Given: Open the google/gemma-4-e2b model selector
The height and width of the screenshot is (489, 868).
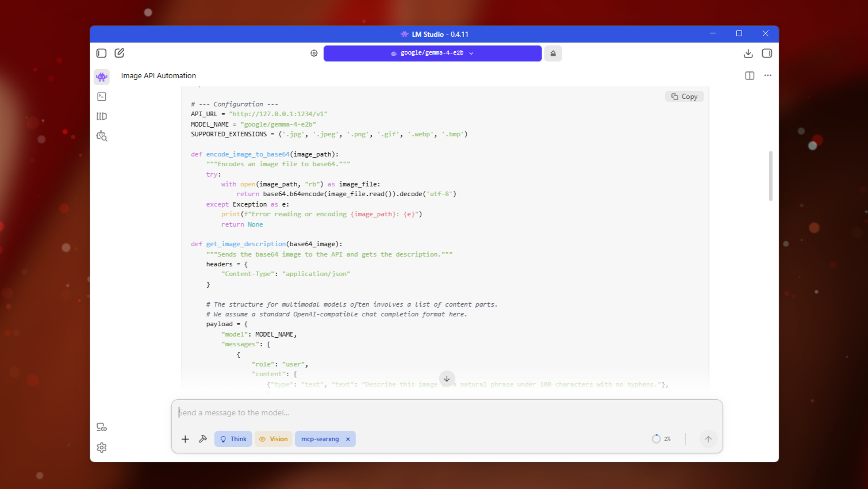Looking at the screenshot, I should coord(432,53).
